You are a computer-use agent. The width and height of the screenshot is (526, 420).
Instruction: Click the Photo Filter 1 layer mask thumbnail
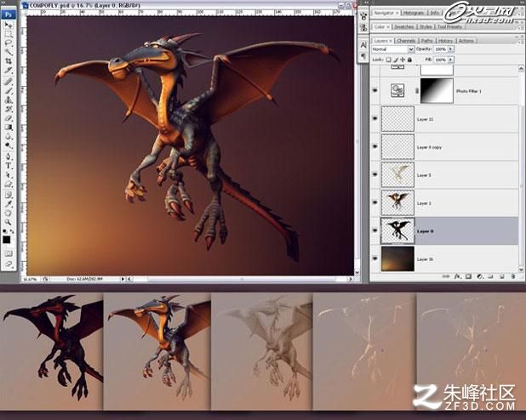[437, 90]
